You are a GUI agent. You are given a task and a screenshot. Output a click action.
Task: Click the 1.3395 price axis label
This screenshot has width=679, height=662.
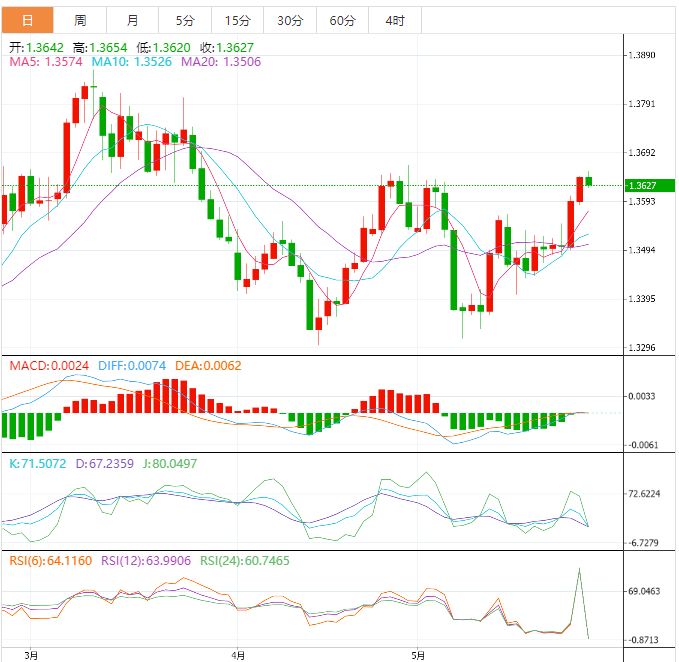[x=642, y=299]
